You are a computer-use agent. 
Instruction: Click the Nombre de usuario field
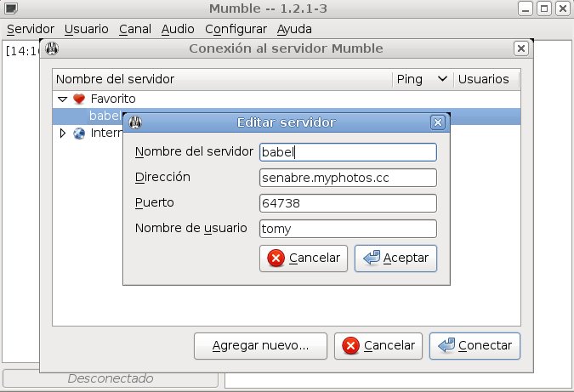click(x=348, y=229)
